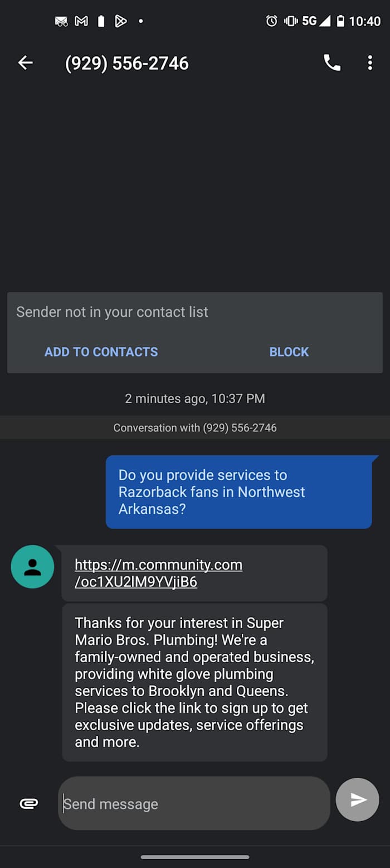
Task: Tap the Send message text field
Action: pyautogui.click(x=193, y=803)
